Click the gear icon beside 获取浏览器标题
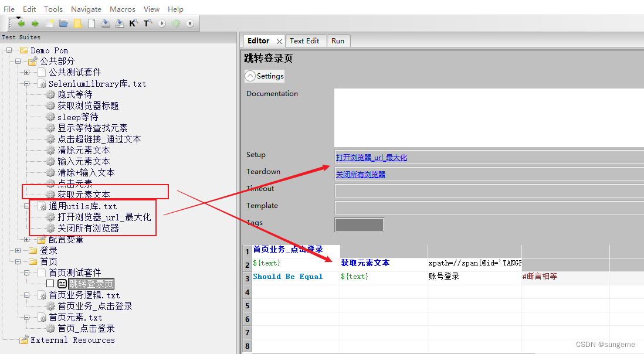Viewport: 644px width, 354px height. coord(50,106)
